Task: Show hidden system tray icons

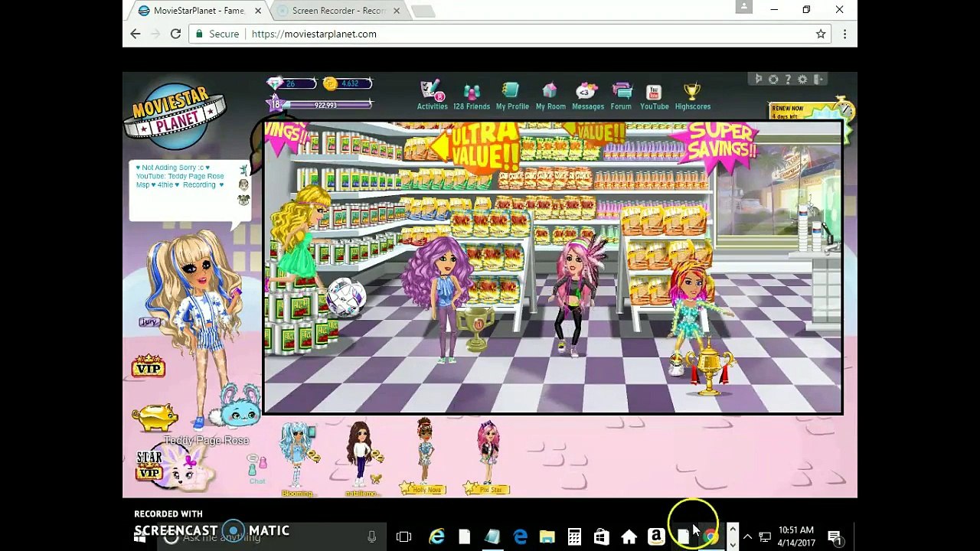Action: coord(747,537)
